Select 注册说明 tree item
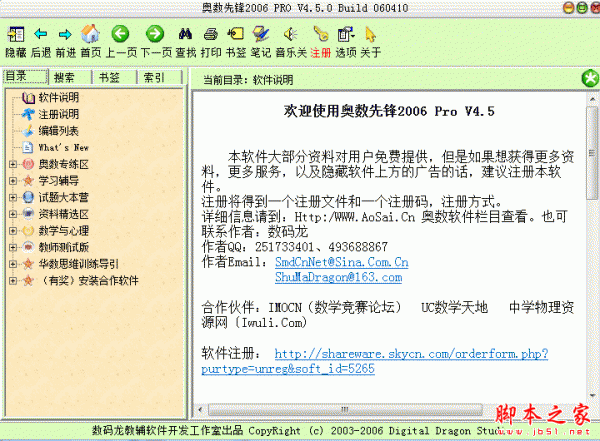 (x=59, y=114)
